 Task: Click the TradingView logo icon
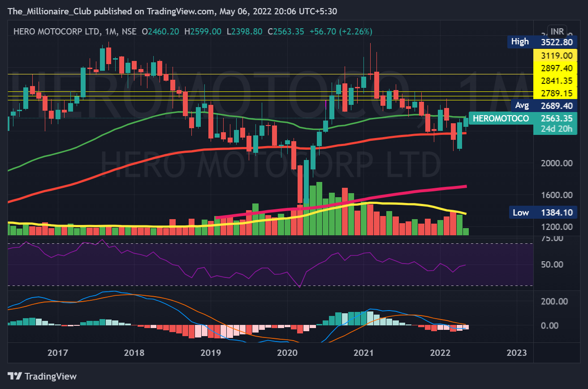point(14,376)
